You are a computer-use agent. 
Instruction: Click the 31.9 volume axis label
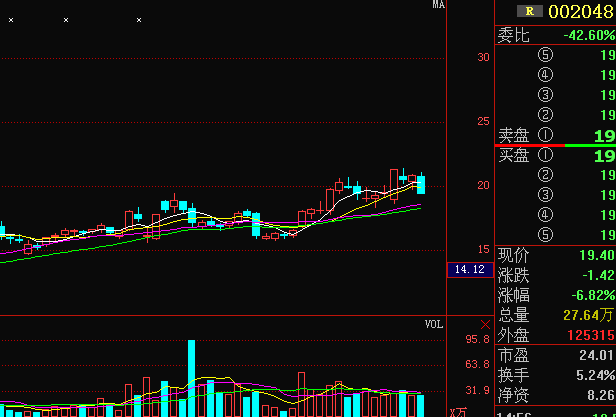[478, 390]
